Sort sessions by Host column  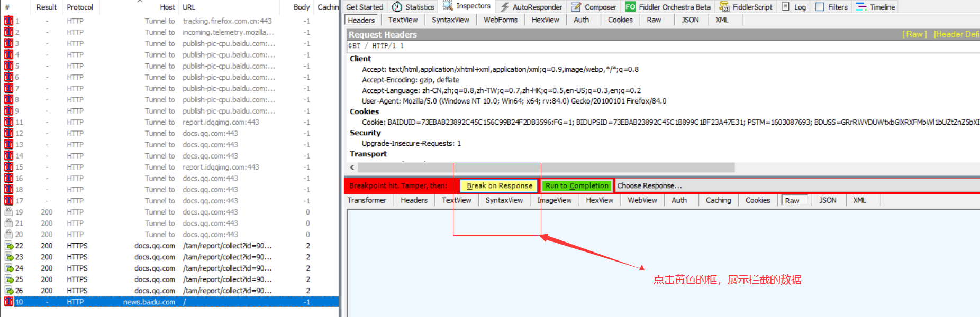pyautogui.click(x=140, y=7)
